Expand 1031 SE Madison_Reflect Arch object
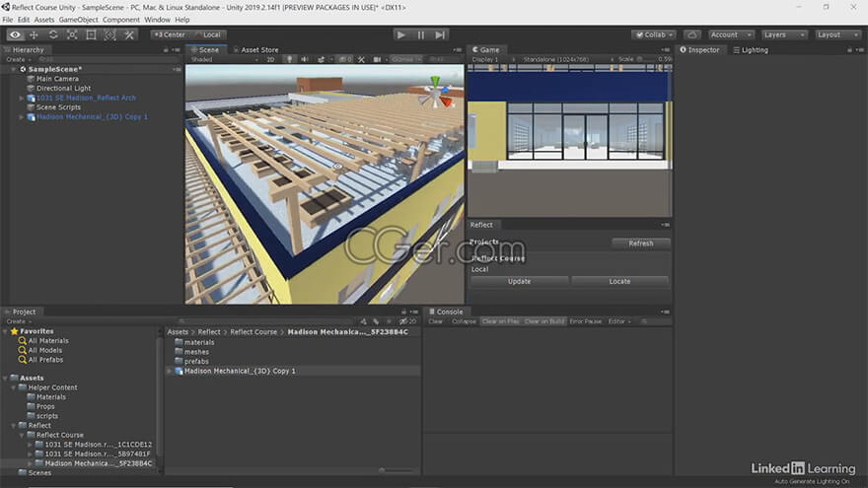The image size is (868, 488). pyautogui.click(x=22, y=98)
